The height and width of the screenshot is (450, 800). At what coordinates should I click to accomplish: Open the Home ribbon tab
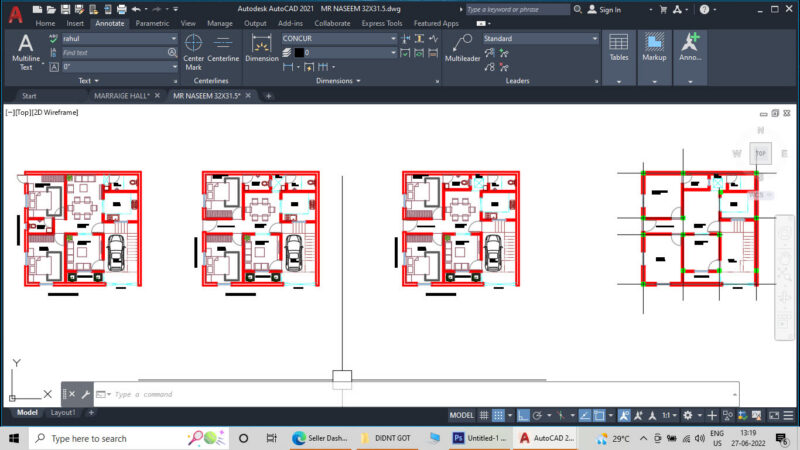(45, 23)
